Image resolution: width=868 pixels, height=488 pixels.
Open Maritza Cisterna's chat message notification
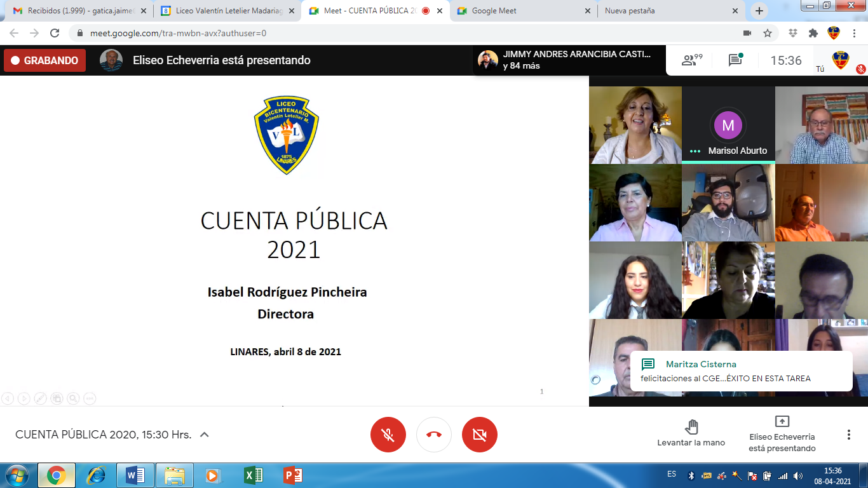[x=741, y=371]
